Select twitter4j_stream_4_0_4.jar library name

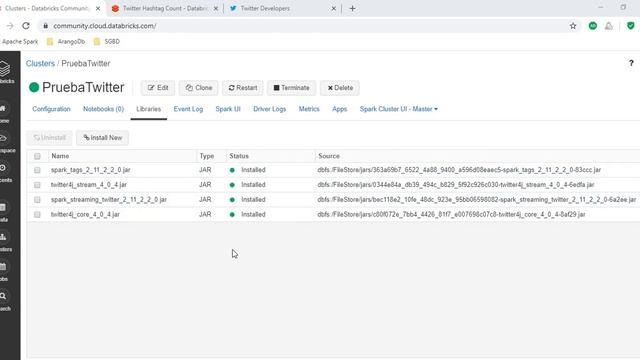pyautogui.click(x=89, y=184)
